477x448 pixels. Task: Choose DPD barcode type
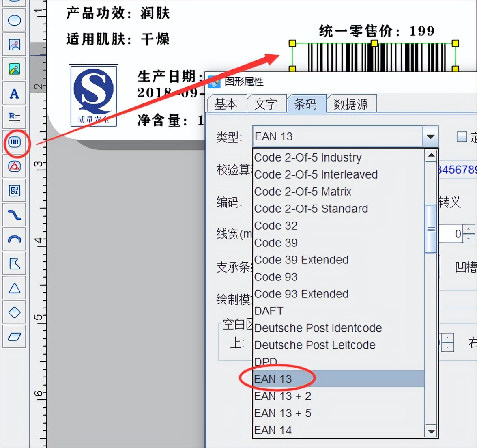pos(339,362)
